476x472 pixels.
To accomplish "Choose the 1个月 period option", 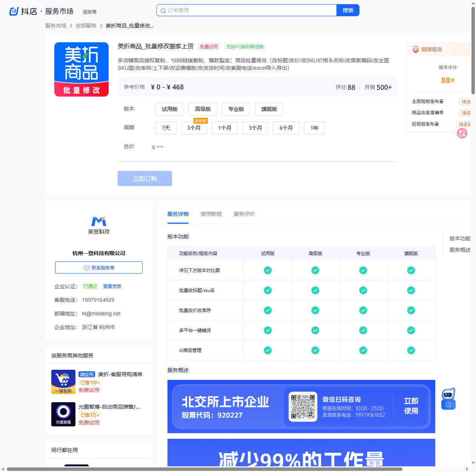I will 225,128.
